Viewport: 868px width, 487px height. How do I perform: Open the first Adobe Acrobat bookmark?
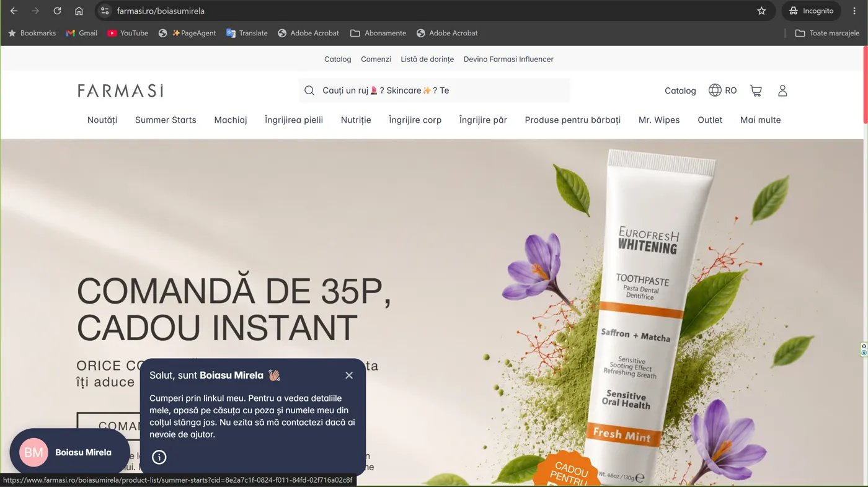tap(308, 33)
